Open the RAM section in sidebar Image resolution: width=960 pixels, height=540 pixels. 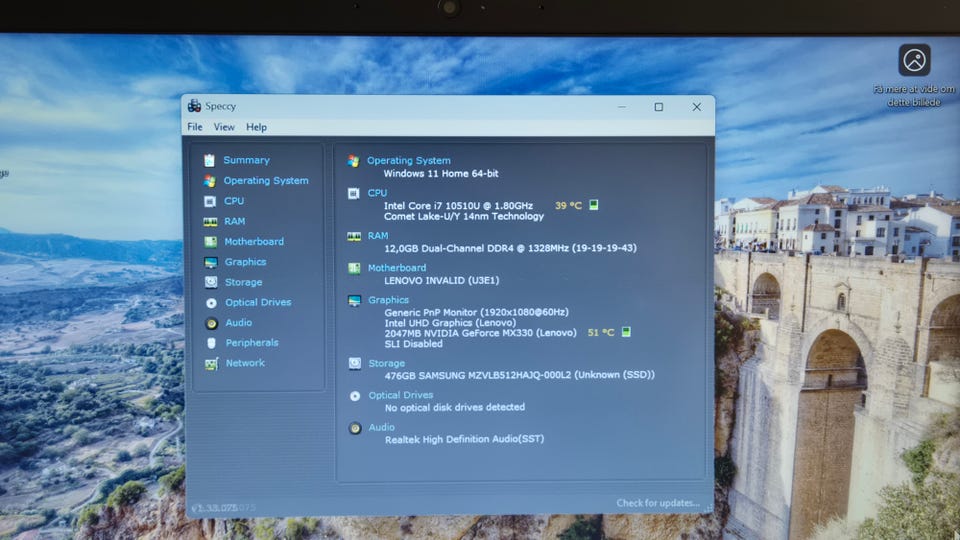tap(234, 221)
